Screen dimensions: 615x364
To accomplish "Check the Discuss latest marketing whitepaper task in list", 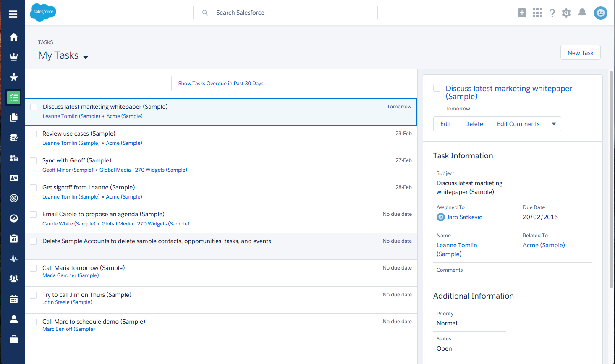I will click(34, 107).
